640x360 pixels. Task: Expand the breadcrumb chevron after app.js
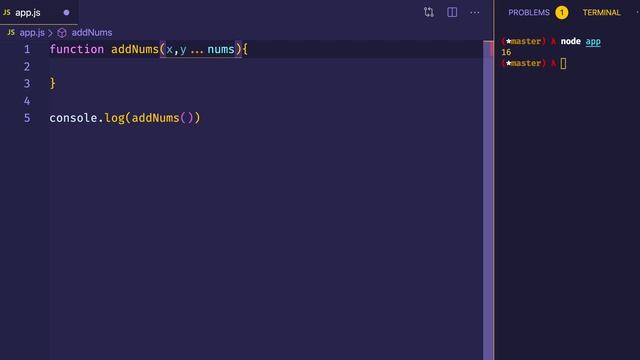tap(51, 33)
